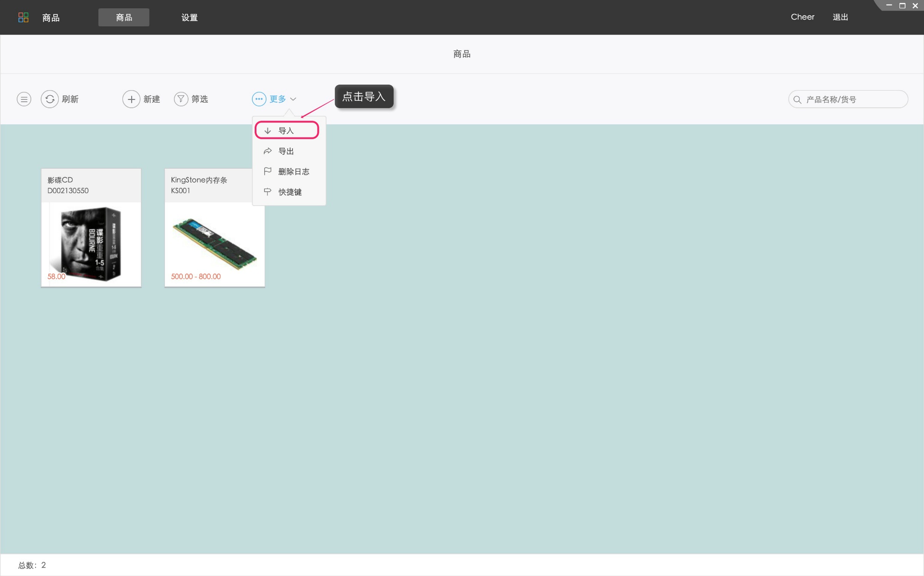Click the flag icon beside 删除日志
924x576 pixels.
click(x=267, y=172)
